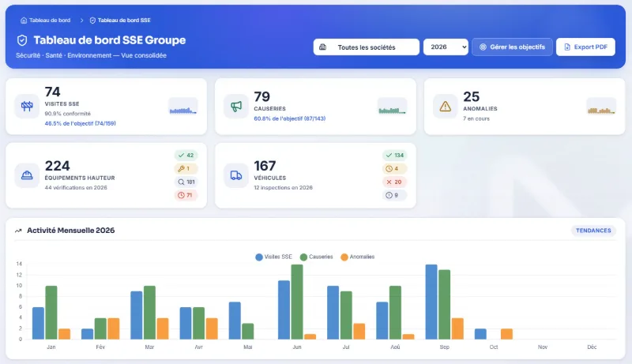Click the target icon in Gérer les objectifs
This screenshot has width=632, height=364.
pyautogui.click(x=483, y=47)
